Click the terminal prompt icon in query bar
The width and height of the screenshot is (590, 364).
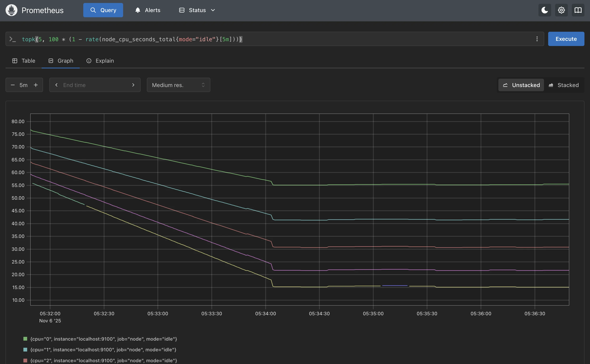click(12, 39)
